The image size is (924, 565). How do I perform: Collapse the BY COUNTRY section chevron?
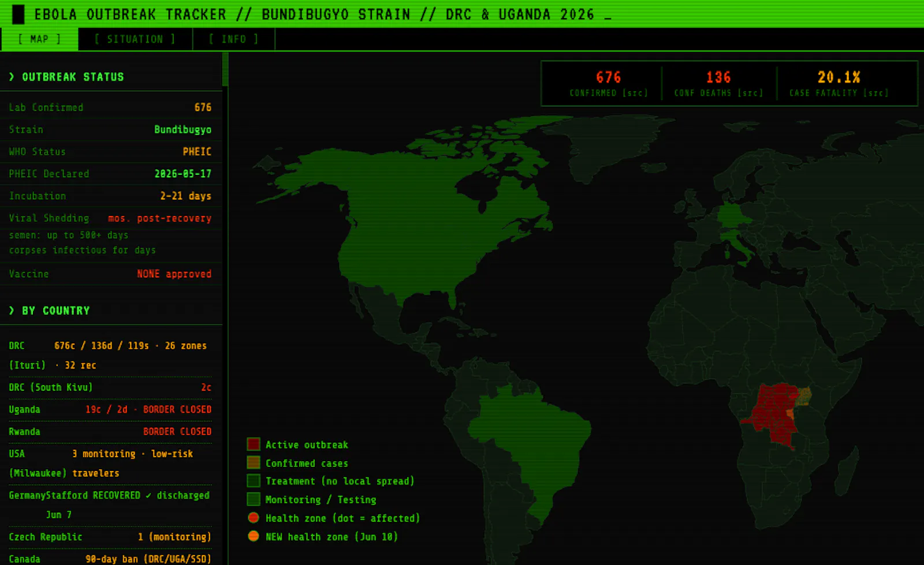[12, 310]
